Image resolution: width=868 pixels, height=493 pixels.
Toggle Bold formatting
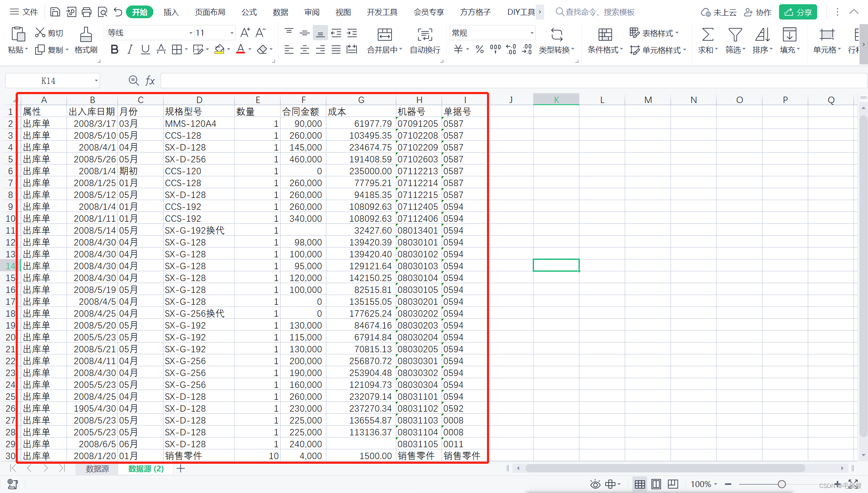pyautogui.click(x=114, y=50)
